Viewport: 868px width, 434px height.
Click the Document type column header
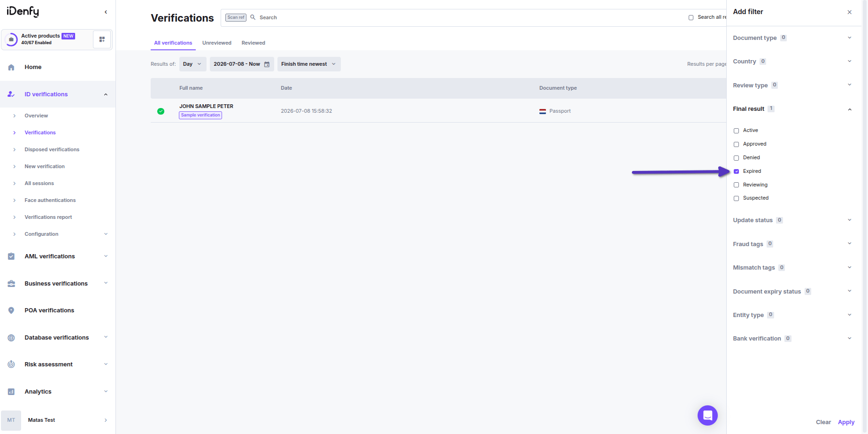pyautogui.click(x=558, y=88)
